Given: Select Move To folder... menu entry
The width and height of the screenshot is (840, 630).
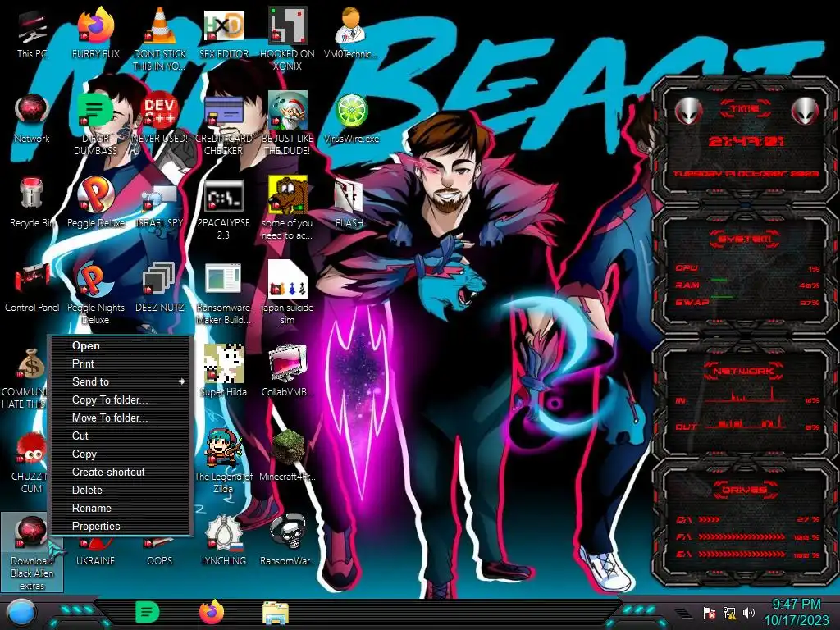Looking at the screenshot, I should point(121,418).
